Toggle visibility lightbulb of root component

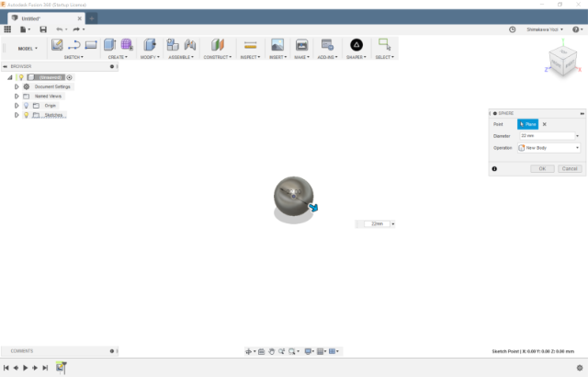(21, 77)
